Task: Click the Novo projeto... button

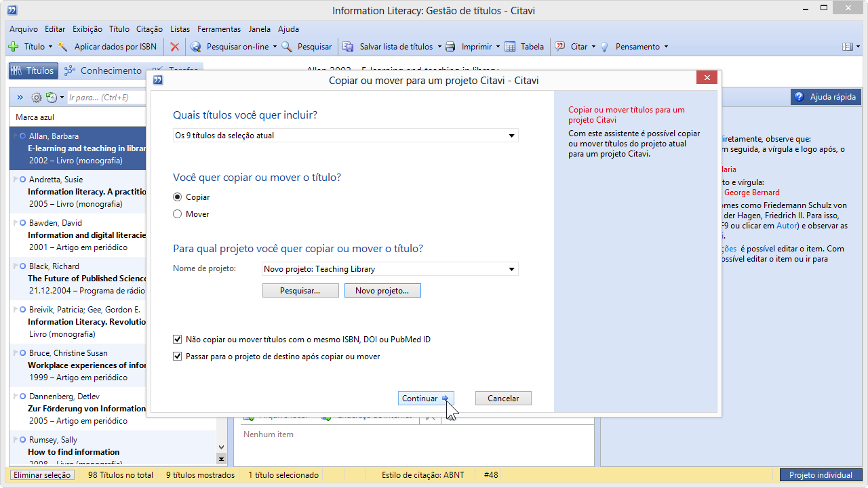Action: (382, 290)
